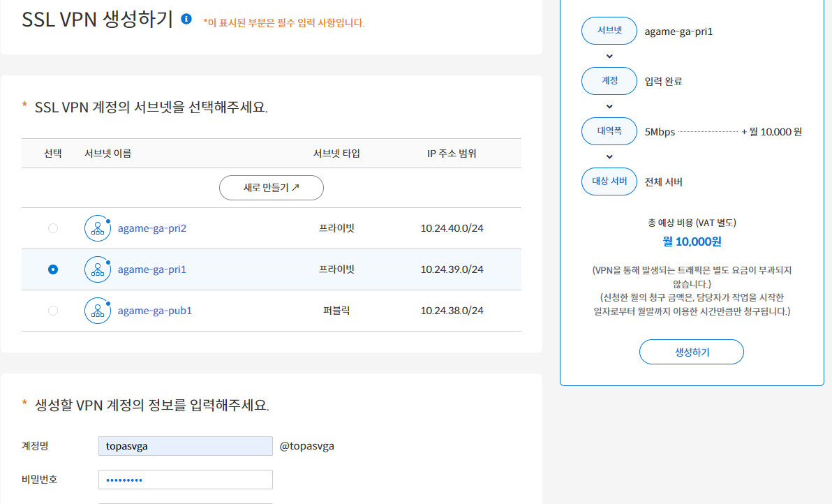Viewport: 832px width, 504px height.
Task: Select the agame-ga-pri2 subnet radio button
Action: tap(52, 228)
